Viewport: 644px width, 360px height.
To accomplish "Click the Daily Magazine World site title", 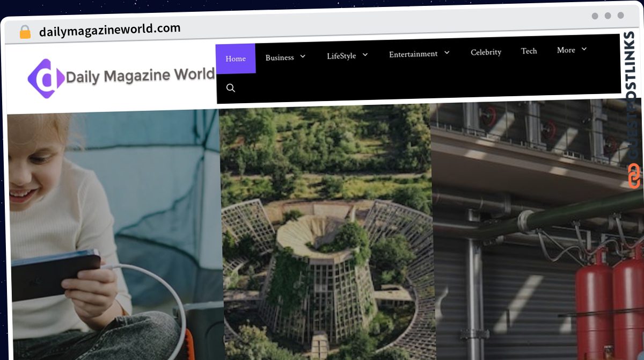I will [x=140, y=75].
